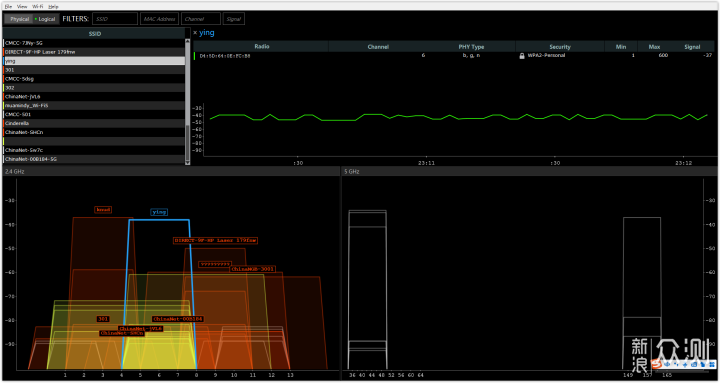Click the blue ying title above details table
This screenshot has height=383, width=720.
click(207, 33)
